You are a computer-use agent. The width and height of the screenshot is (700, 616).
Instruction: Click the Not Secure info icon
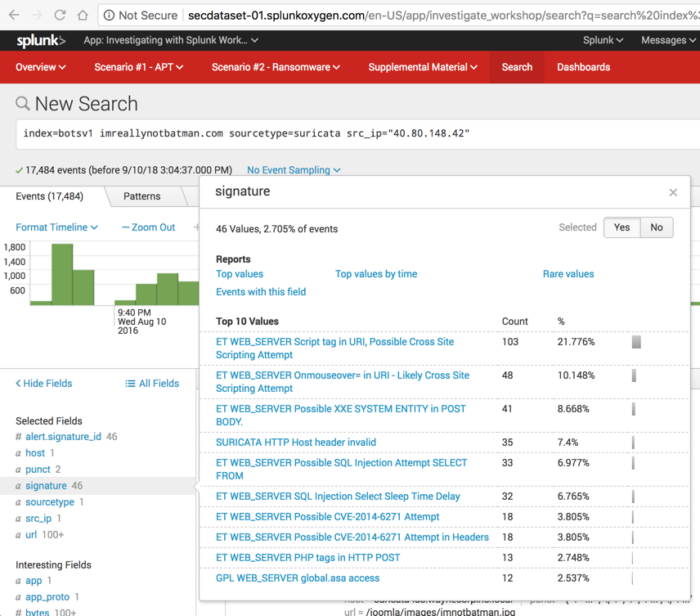click(x=109, y=16)
